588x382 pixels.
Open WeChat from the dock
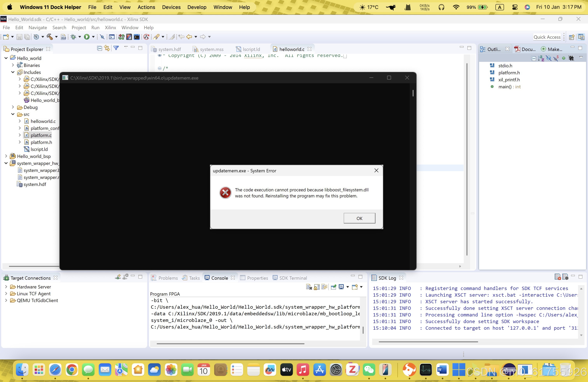pyautogui.click(x=369, y=370)
